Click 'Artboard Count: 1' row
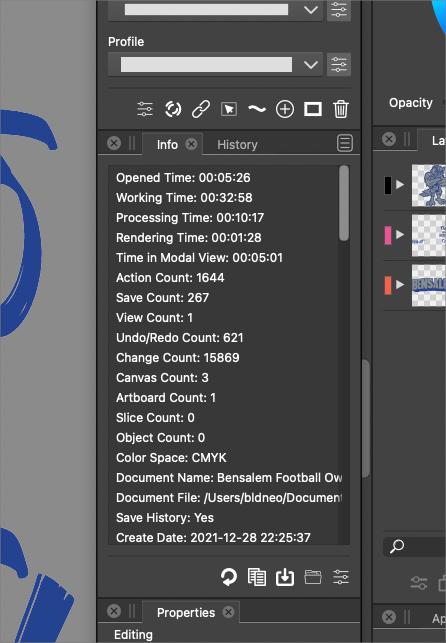This screenshot has height=643, width=446. tap(166, 398)
